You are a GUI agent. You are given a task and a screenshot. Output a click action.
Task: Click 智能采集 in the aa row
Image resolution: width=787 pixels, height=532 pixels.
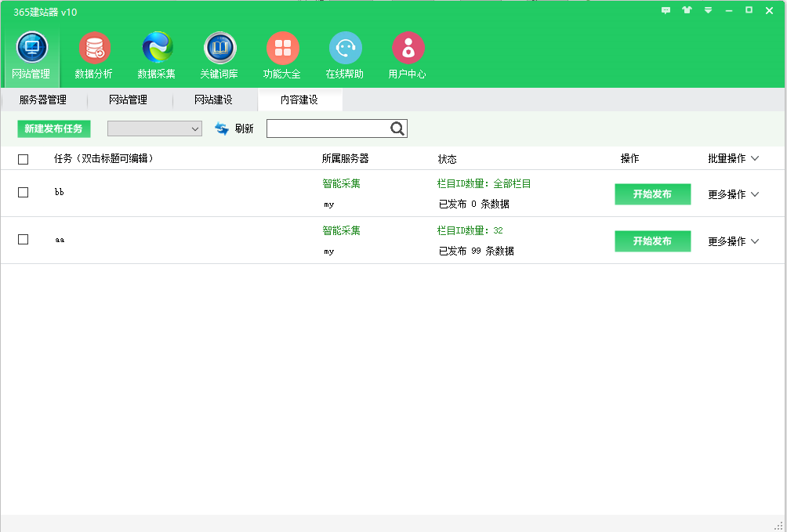[x=341, y=231]
